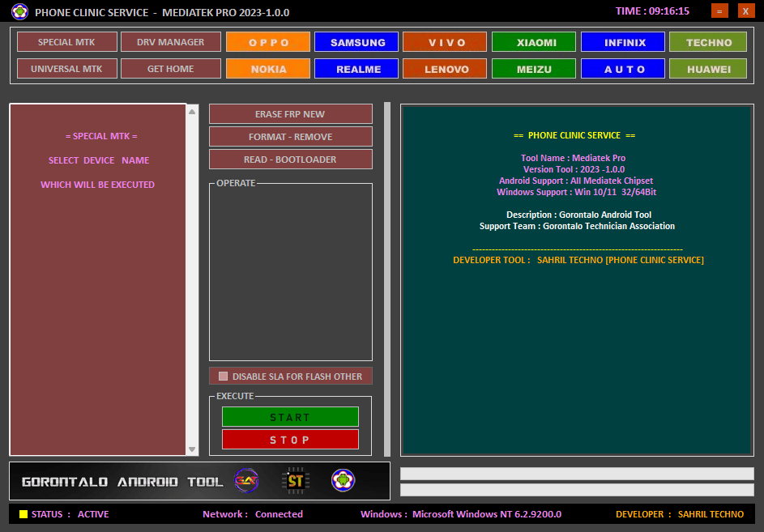
Task: Switch to the SPECIAL MTK section
Action: coord(66,41)
